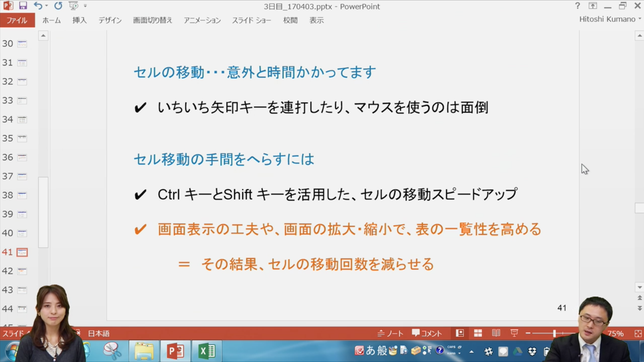The height and width of the screenshot is (362, 644).
Task: Select slide 43 thumbnail
Action: tap(22, 290)
